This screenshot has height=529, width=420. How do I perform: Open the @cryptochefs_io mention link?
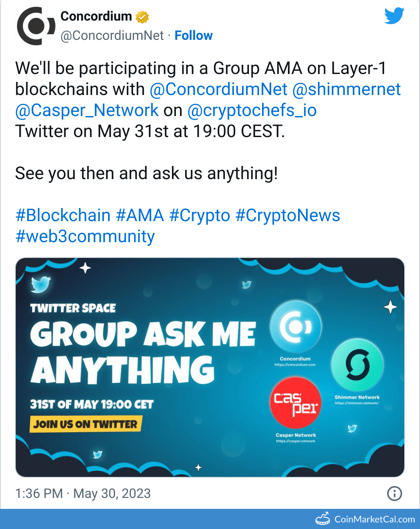(252, 110)
